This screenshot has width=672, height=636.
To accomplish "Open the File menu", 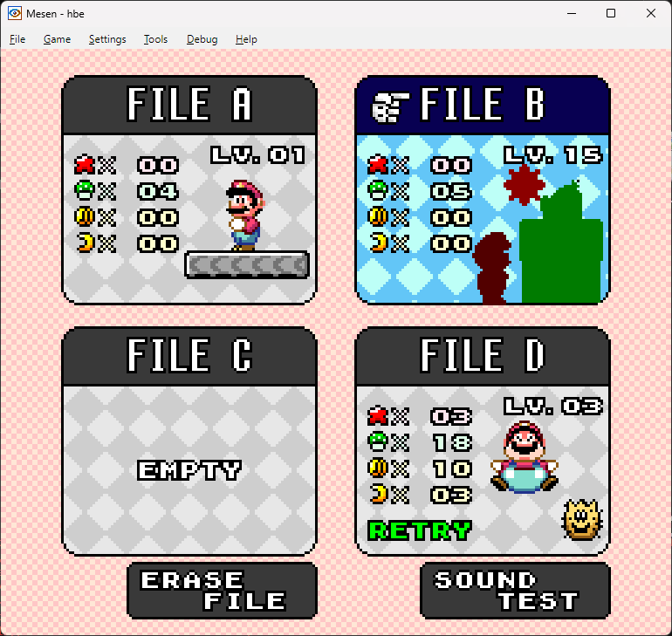I will [17, 39].
